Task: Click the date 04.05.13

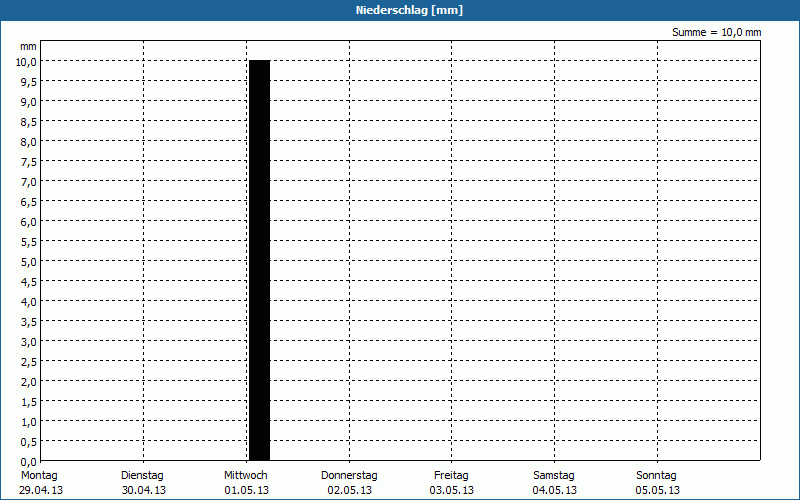Action: coord(555,490)
